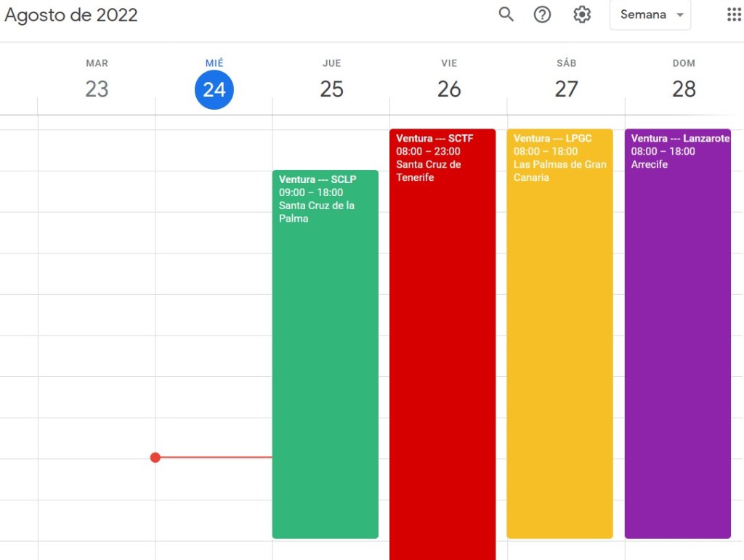Select today's date 24 circle
Screen dimensions: 744x560
click(214, 89)
